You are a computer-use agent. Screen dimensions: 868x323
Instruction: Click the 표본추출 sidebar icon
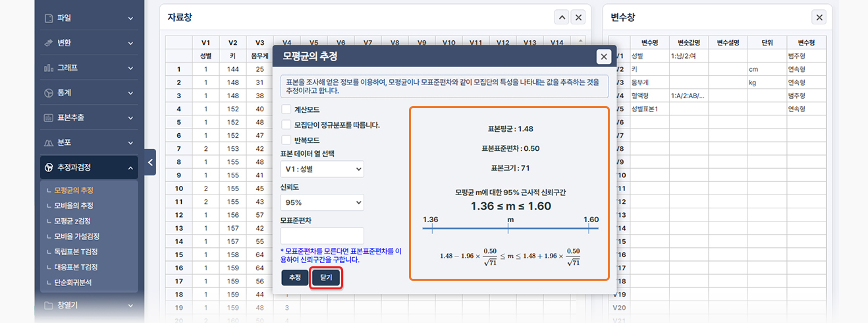click(x=49, y=118)
